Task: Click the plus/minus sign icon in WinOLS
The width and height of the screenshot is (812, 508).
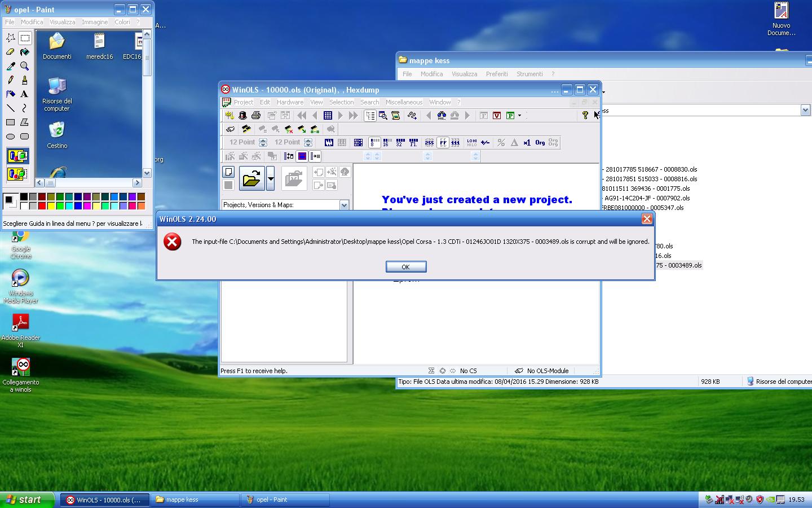Action: point(486,143)
